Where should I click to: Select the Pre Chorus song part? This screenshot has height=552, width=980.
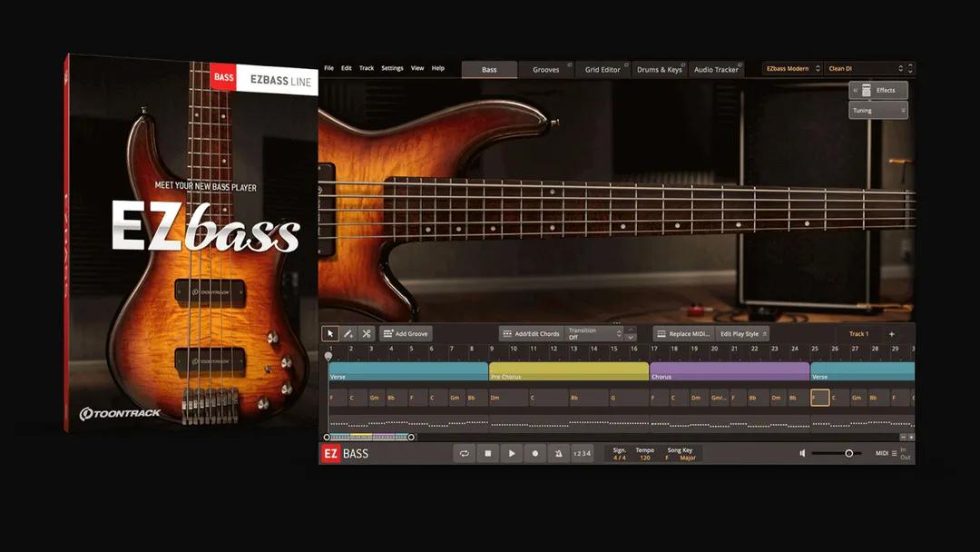(x=569, y=371)
